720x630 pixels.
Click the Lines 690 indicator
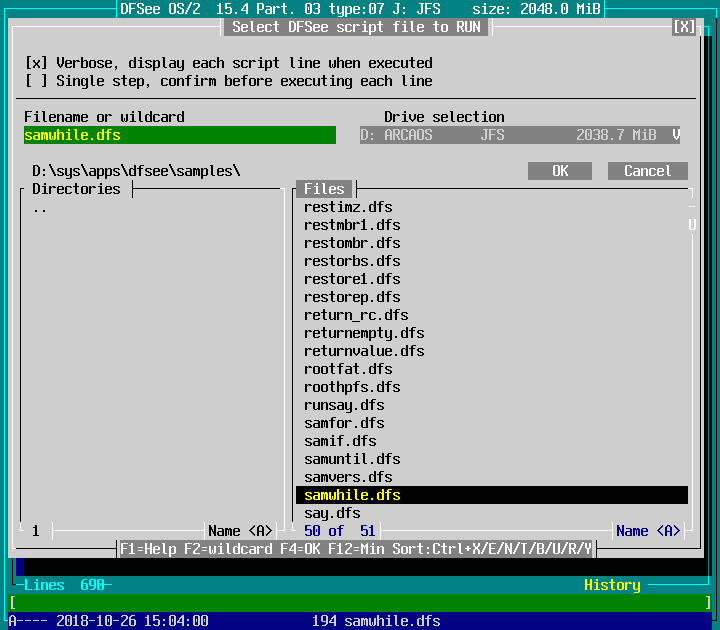click(x=64, y=585)
